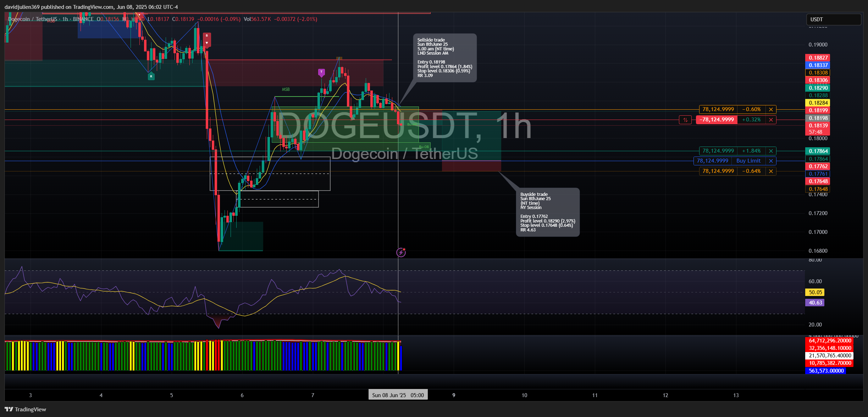This screenshot has width=868, height=417.
Task: Close the orange -0.60% stop order line
Action: pyautogui.click(x=771, y=110)
